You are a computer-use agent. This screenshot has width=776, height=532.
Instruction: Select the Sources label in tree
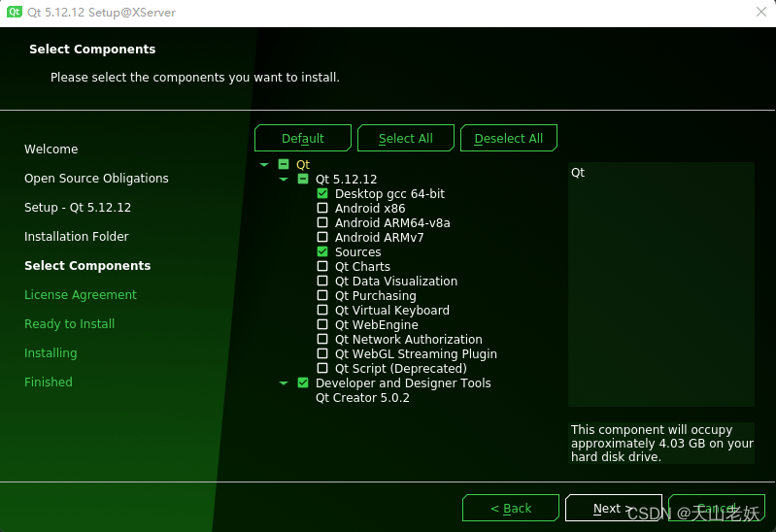coord(357,251)
